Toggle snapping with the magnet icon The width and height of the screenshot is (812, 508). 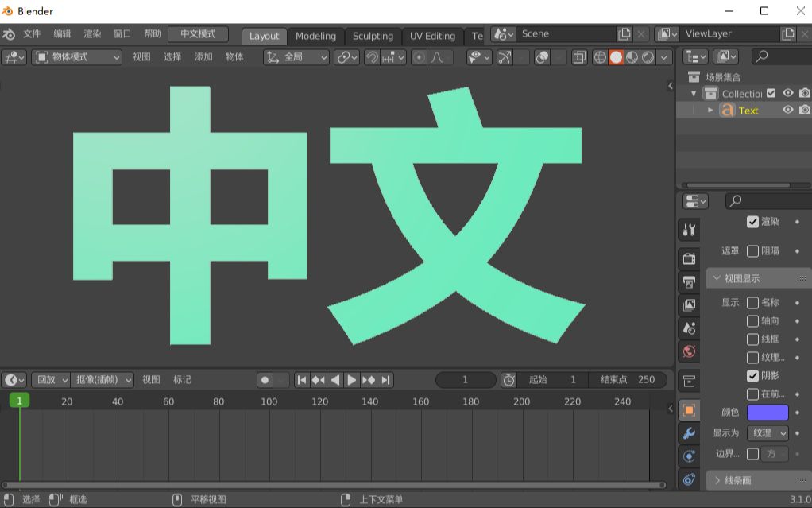coord(372,56)
